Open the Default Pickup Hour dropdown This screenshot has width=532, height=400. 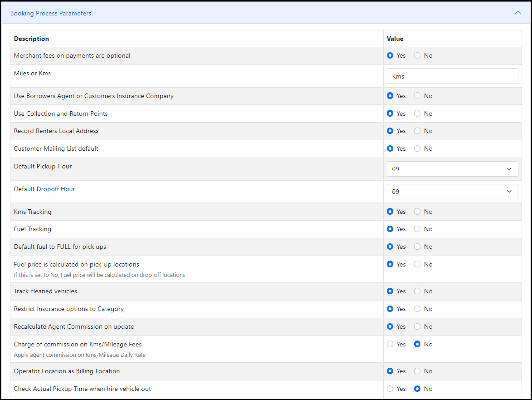click(452, 169)
